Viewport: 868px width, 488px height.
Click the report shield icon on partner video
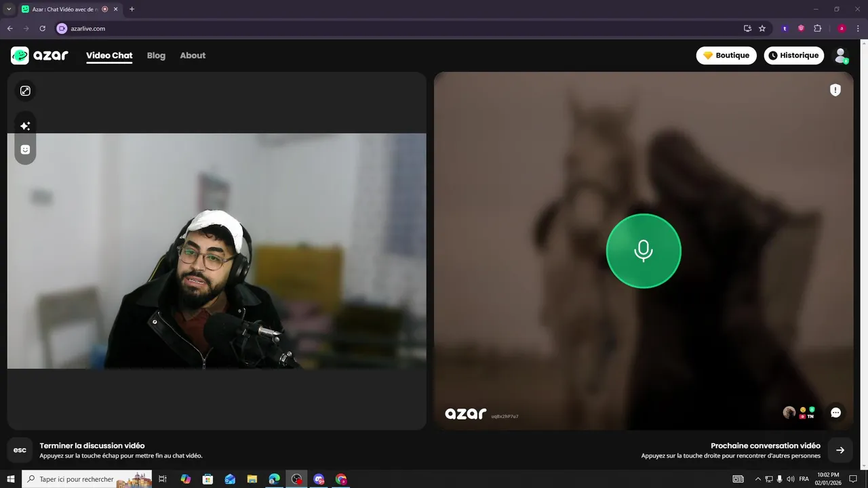tap(835, 90)
